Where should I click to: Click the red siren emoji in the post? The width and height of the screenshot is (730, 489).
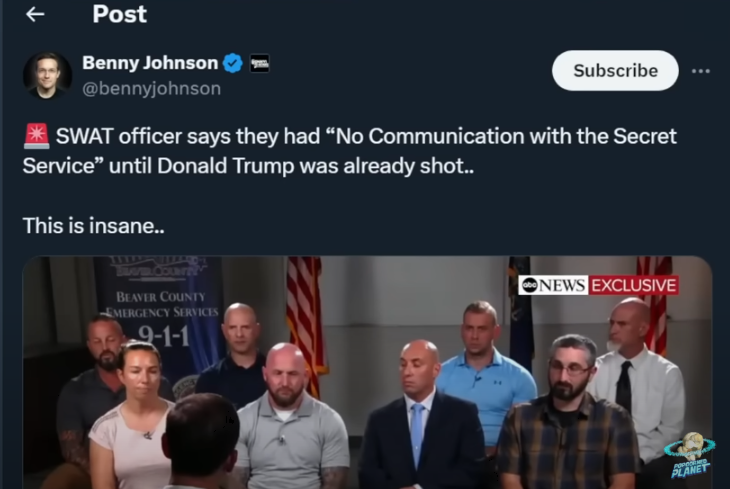click(x=36, y=136)
